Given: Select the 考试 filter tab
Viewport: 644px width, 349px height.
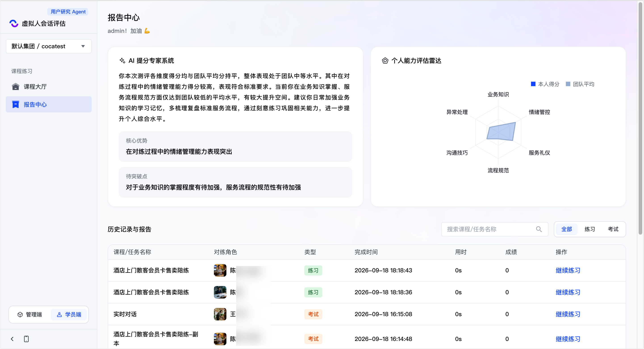Looking at the screenshot, I should 613,229.
